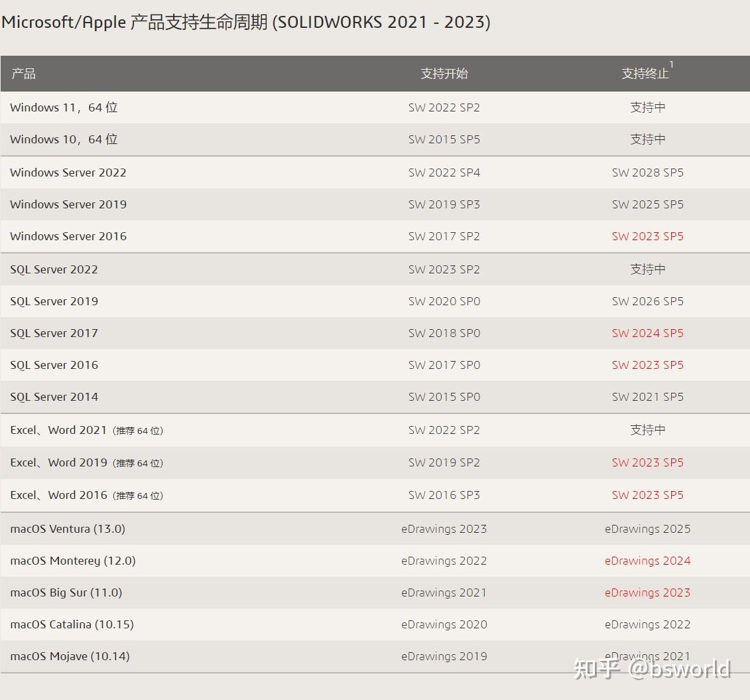
Task: Click the 产品 column header
Action: click(23, 74)
